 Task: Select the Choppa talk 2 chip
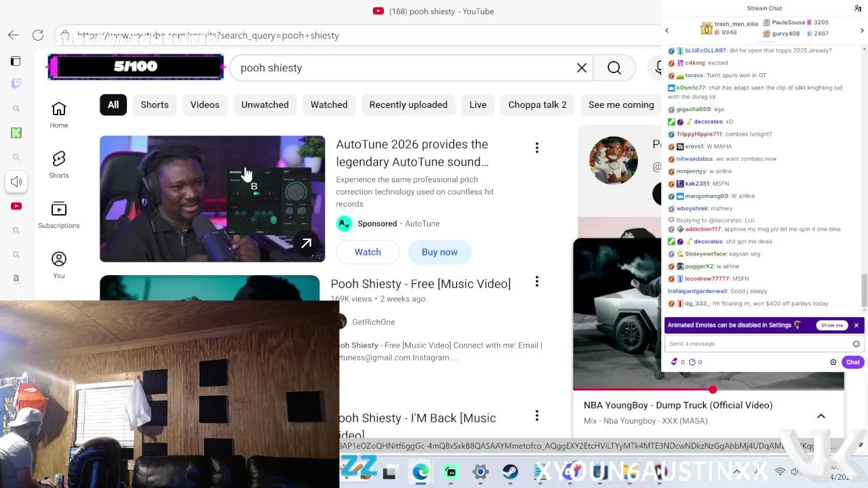[538, 104]
